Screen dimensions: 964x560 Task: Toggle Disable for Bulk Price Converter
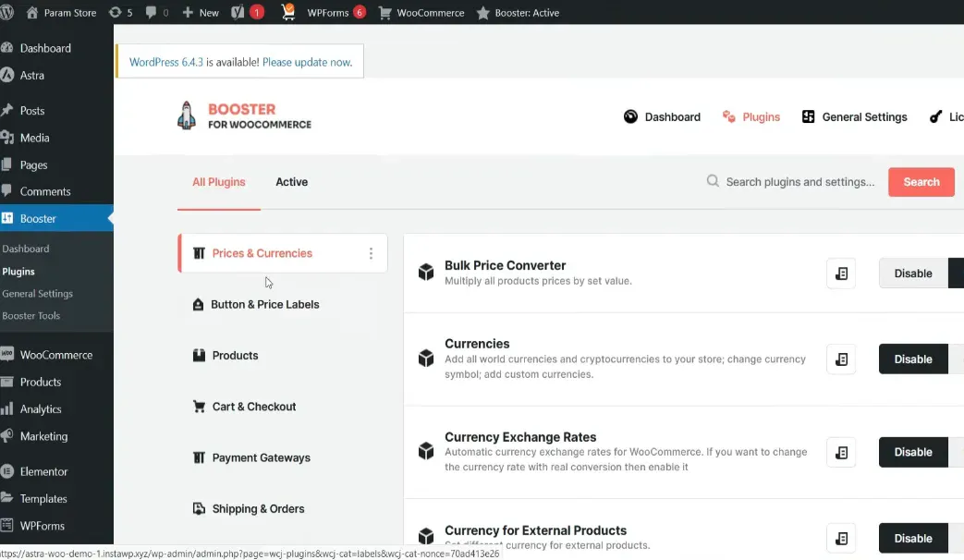(912, 274)
